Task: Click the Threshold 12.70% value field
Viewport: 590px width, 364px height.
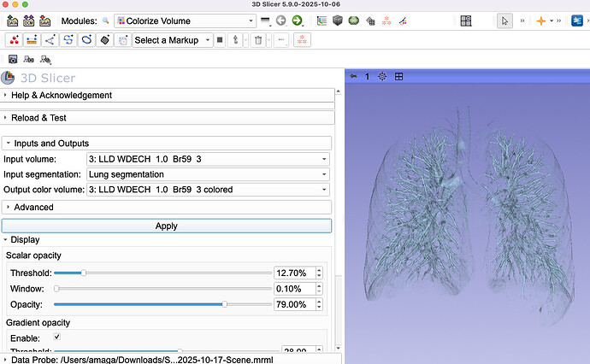Action: pos(295,273)
